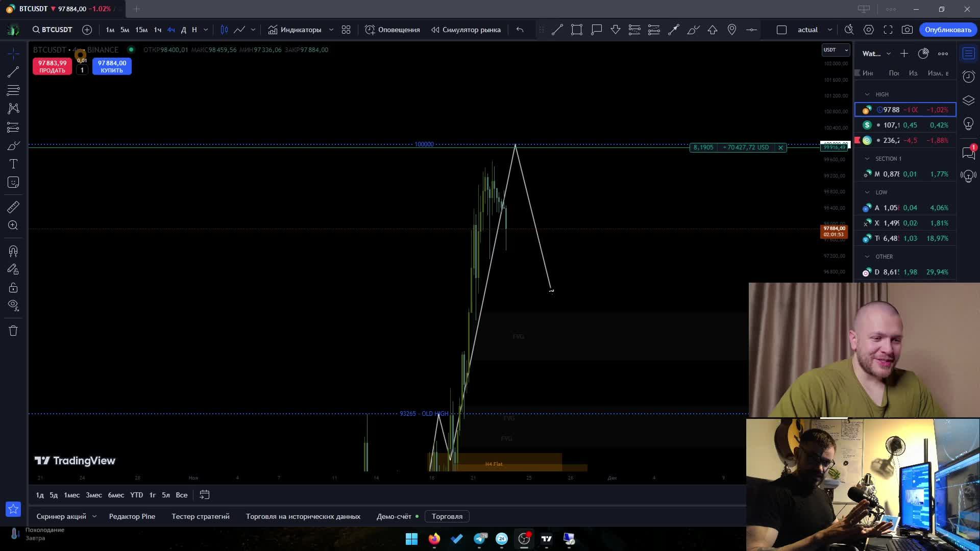Collapse the HIGH watchlist section
980x551 pixels.
click(x=867, y=94)
